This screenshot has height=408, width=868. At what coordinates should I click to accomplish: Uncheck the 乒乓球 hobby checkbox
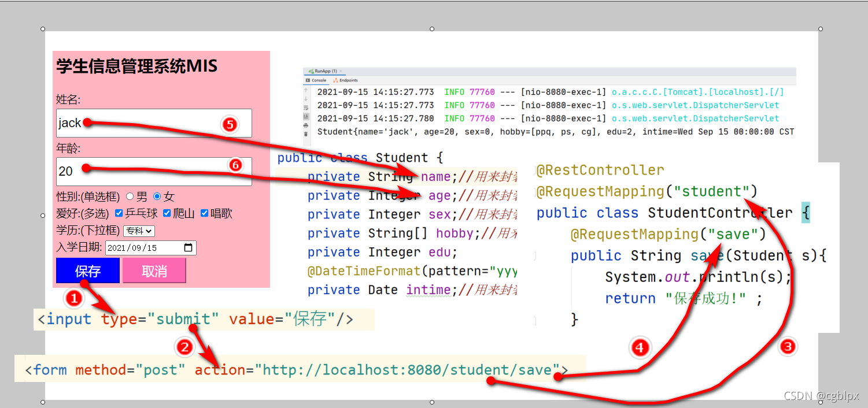point(119,213)
